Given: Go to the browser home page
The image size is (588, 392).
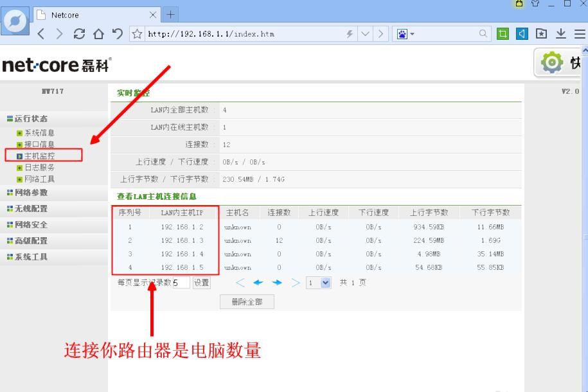Looking at the screenshot, I should (x=98, y=34).
